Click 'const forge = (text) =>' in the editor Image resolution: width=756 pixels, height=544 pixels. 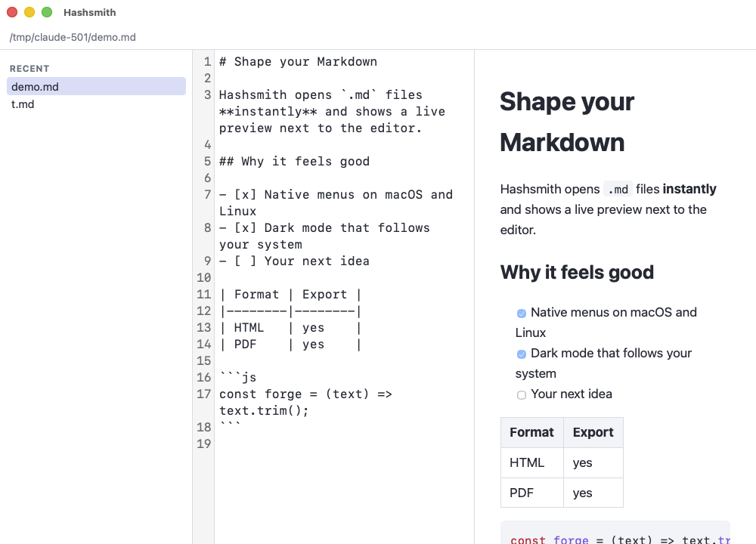pos(305,394)
